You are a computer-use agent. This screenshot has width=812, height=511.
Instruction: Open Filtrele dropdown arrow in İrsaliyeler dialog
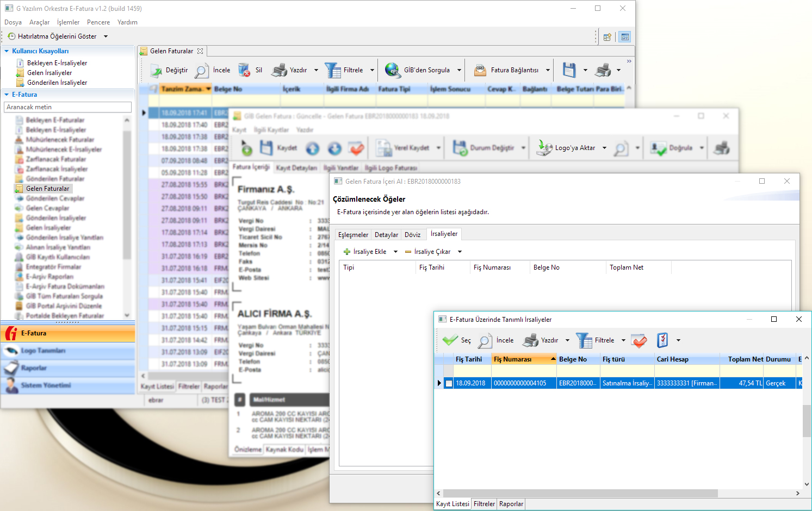point(623,341)
